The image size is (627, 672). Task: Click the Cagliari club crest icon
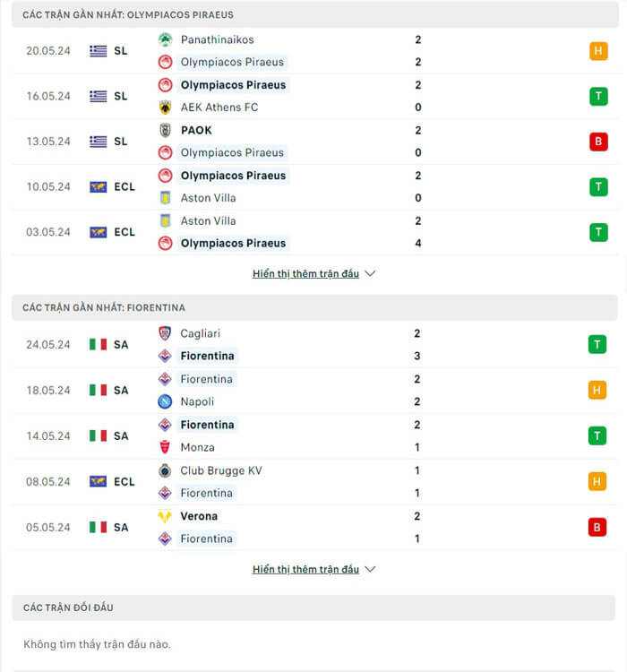point(165,333)
